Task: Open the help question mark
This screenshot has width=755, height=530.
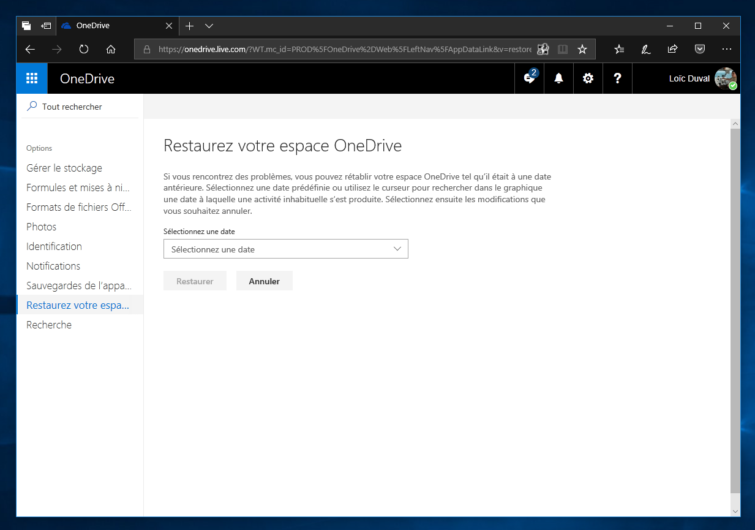Action: pos(617,78)
